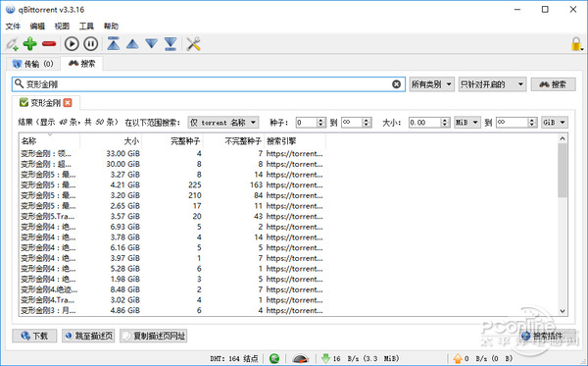Click the minimum seeds spinner field
The height and width of the screenshot is (366, 588).
tap(311, 123)
